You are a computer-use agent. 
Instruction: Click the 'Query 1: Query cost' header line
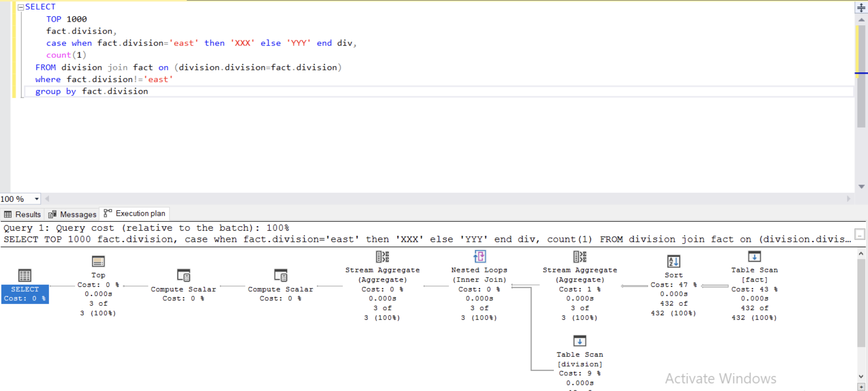(146, 228)
